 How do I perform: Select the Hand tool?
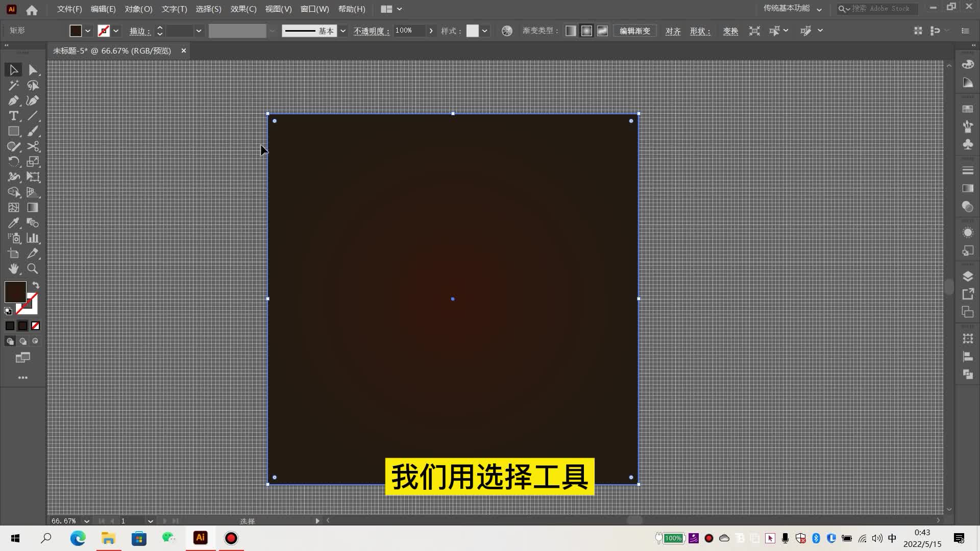[13, 269]
